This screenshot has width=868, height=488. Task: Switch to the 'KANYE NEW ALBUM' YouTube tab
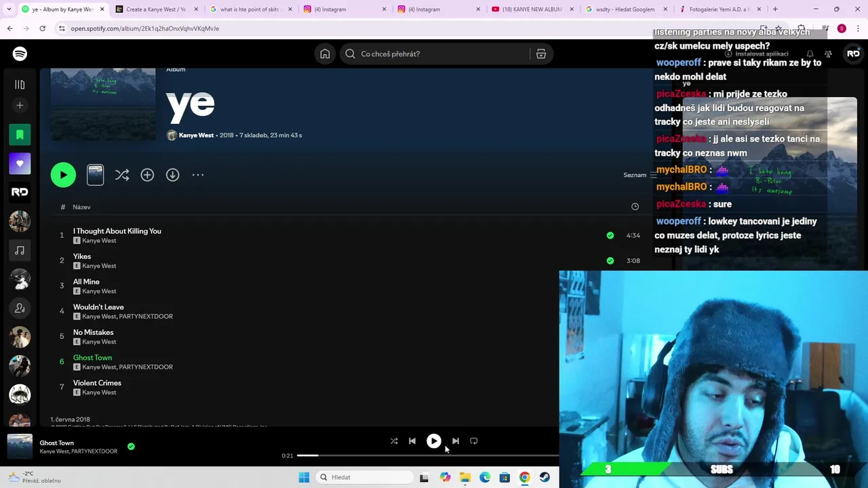point(532,9)
